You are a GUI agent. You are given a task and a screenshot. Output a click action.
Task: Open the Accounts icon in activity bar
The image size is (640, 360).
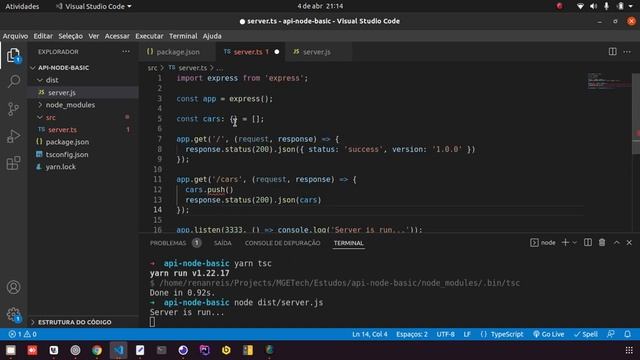click(13, 287)
